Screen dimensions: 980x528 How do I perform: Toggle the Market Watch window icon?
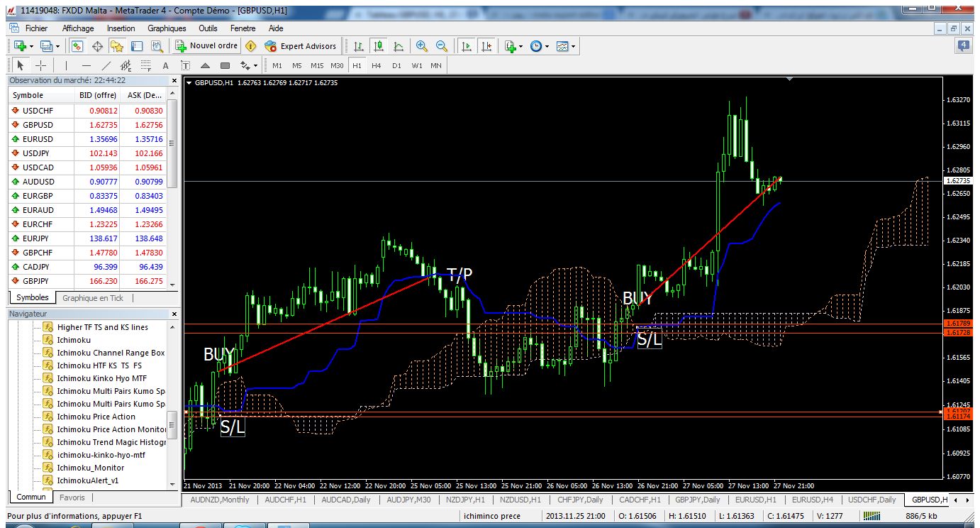pyautogui.click(x=77, y=46)
